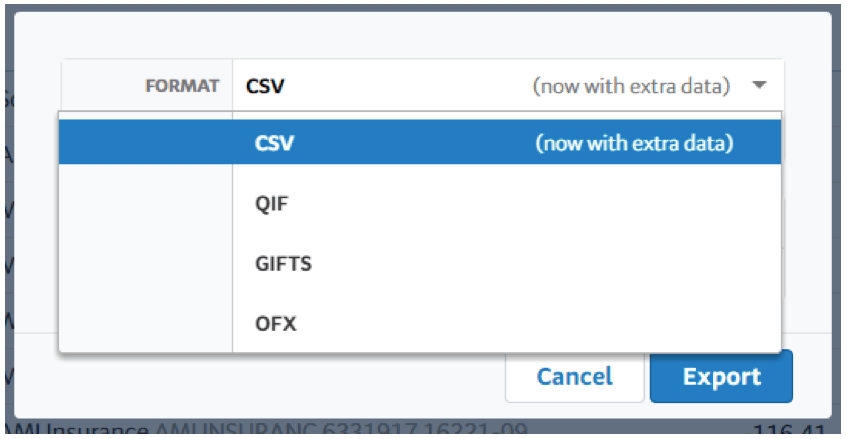Cancel the export dialog
The width and height of the screenshot is (847, 439).
574,378
